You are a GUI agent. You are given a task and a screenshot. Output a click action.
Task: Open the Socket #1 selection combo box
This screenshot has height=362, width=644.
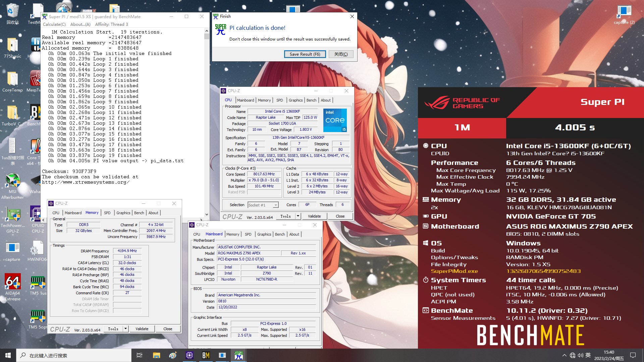263,205
